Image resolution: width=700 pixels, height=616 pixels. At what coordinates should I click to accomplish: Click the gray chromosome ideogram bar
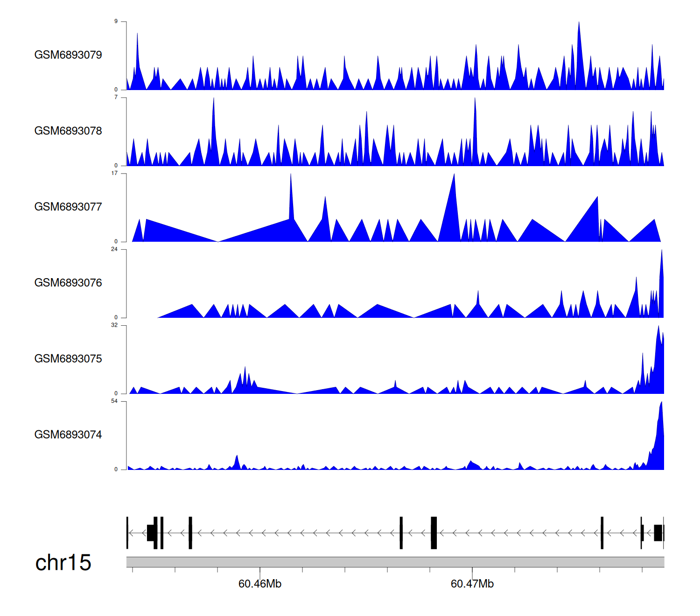(x=395, y=562)
